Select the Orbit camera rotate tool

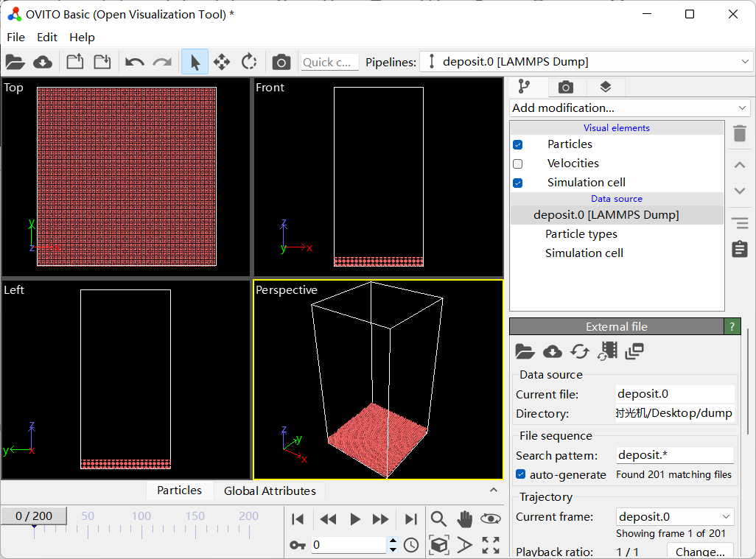click(491, 519)
